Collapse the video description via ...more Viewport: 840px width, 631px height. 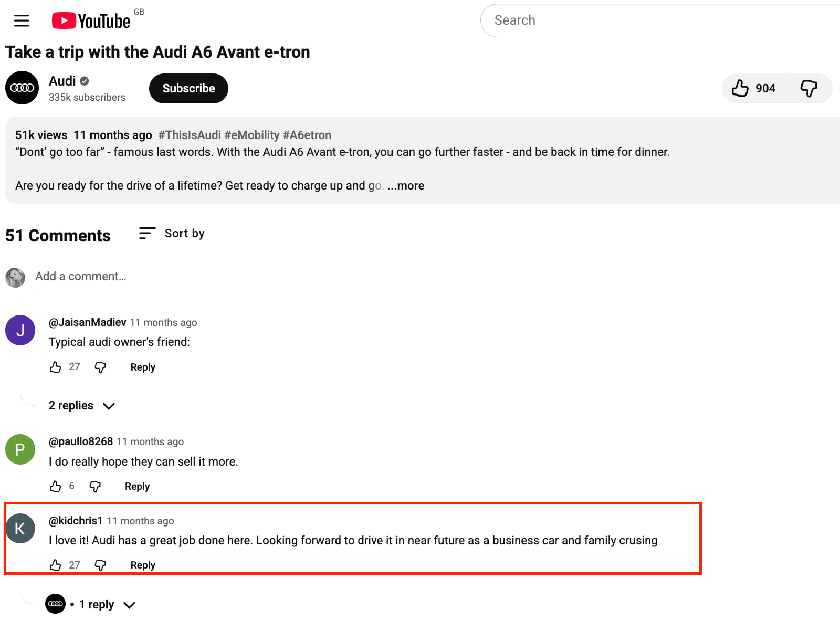pyautogui.click(x=405, y=185)
